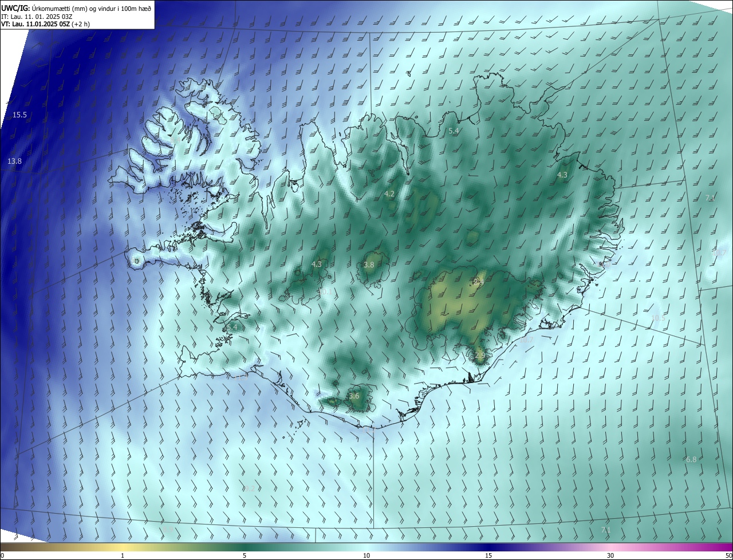The width and height of the screenshot is (733, 560).
Task: Select the valid time line "VT: Lau. 11.01.2025 05Z (+2 h)"
Action: click(x=46, y=24)
